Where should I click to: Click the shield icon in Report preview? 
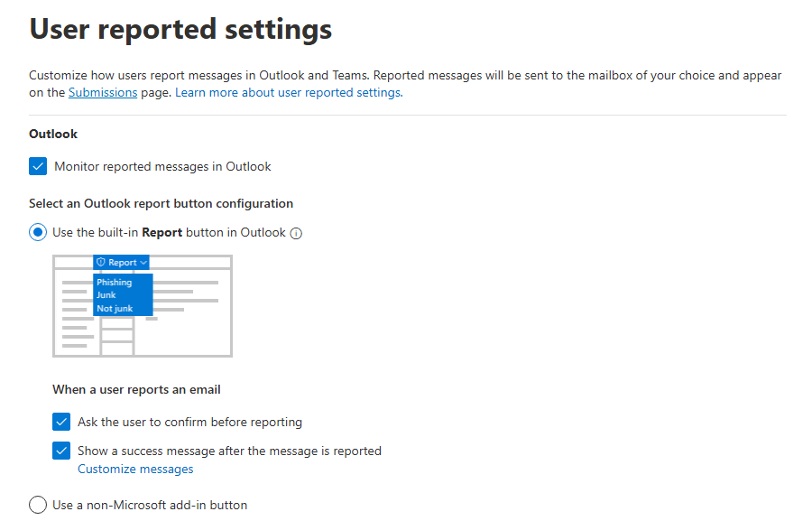point(101,263)
